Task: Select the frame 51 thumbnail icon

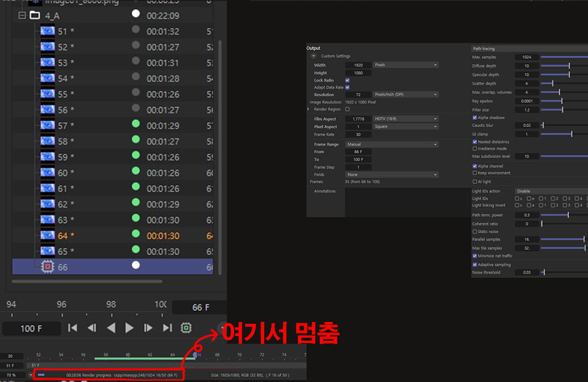Action: click(48, 31)
